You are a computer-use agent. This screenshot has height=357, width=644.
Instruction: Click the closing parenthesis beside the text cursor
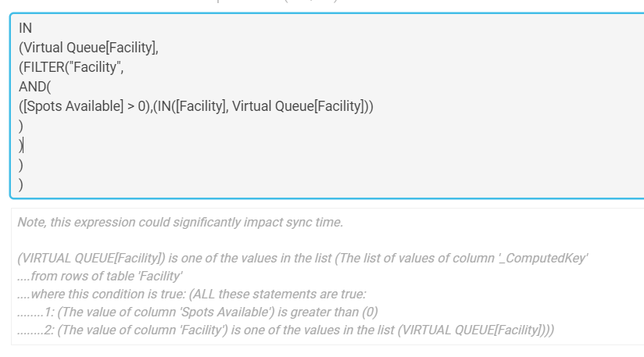click(x=20, y=145)
